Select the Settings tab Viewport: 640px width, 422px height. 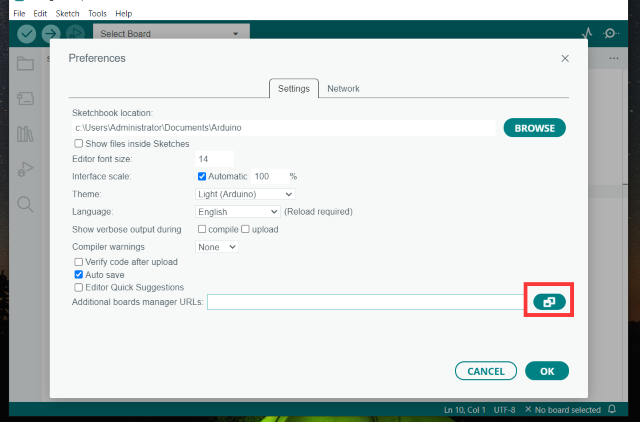[294, 89]
